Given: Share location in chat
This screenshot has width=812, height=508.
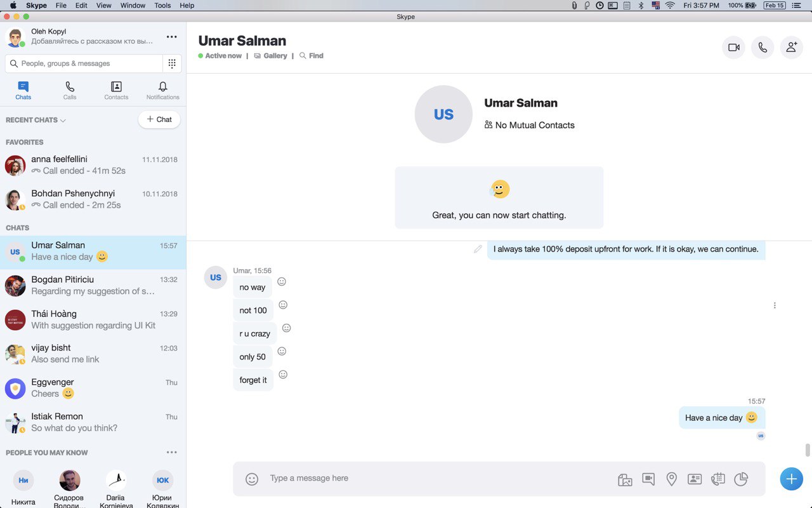Looking at the screenshot, I should click(x=671, y=479).
